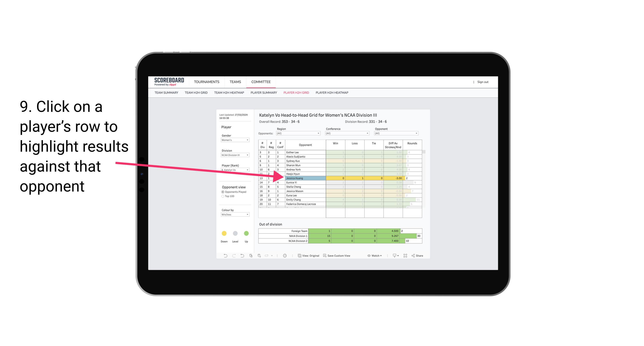Switch to Player H2H Heatmap tab
This screenshot has height=346, width=644.
[x=333, y=93]
